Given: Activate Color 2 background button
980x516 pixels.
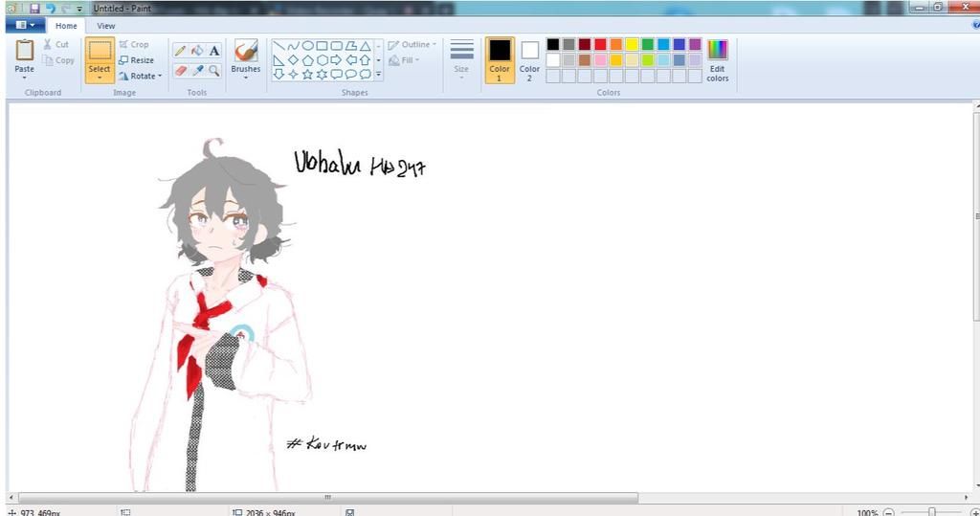Looking at the screenshot, I should [x=529, y=60].
